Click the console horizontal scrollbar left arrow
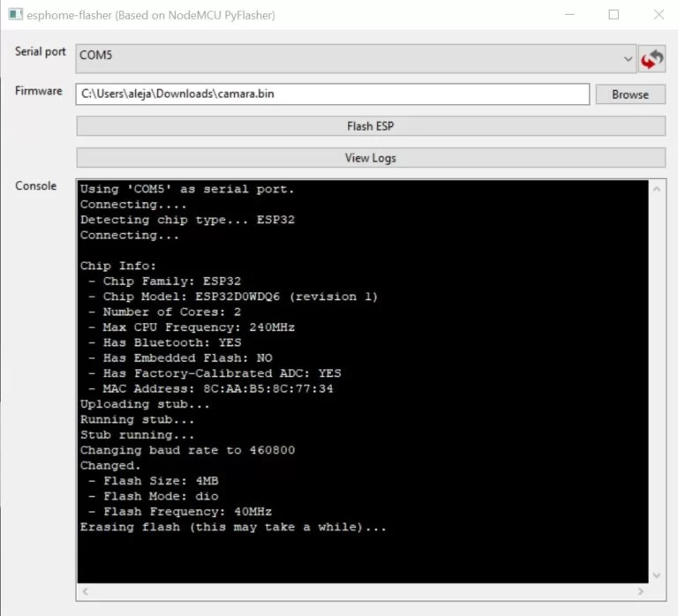 (84, 591)
